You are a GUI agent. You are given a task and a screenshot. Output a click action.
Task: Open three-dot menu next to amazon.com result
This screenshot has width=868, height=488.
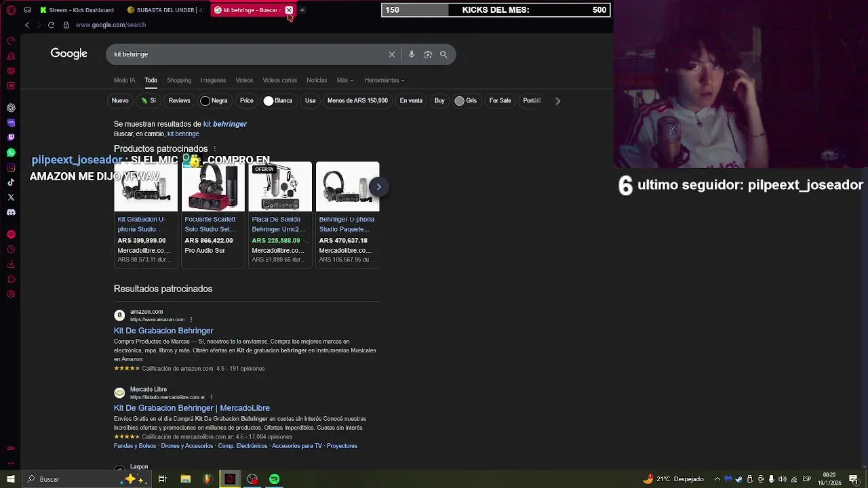(x=191, y=319)
